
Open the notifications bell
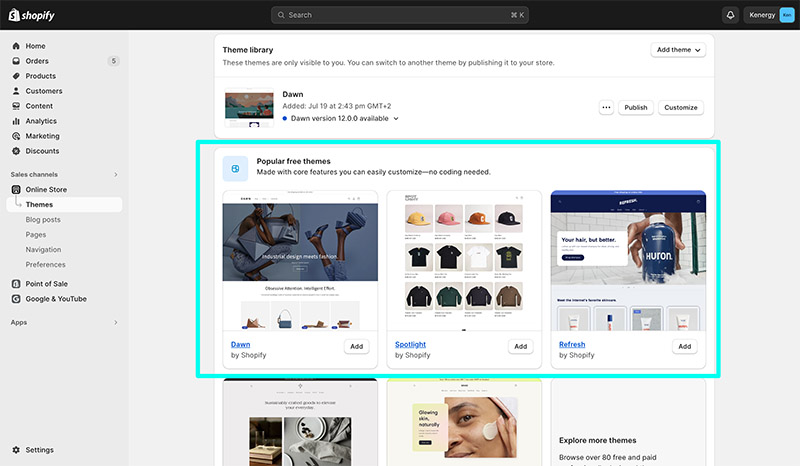click(x=730, y=15)
